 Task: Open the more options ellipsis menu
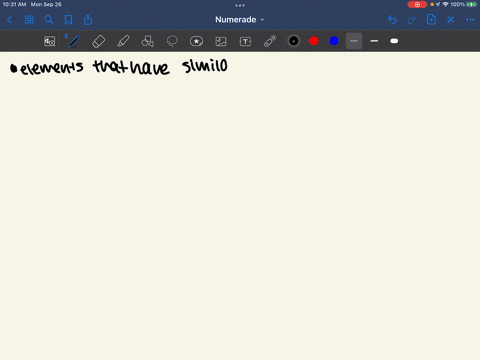pyautogui.click(x=470, y=20)
